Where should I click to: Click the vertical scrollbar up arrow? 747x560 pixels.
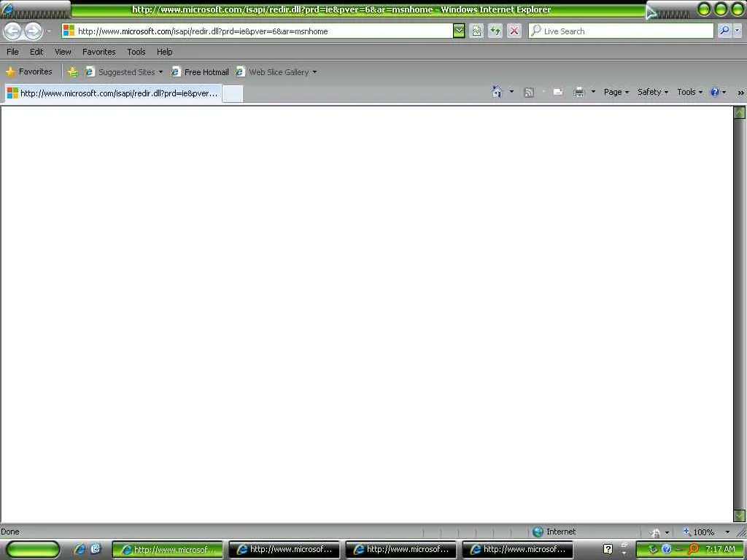click(740, 112)
